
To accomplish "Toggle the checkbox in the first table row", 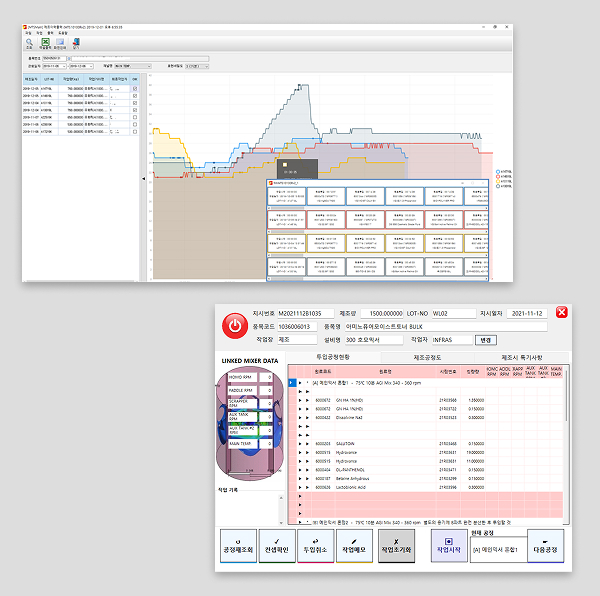I will [x=135, y=88].
